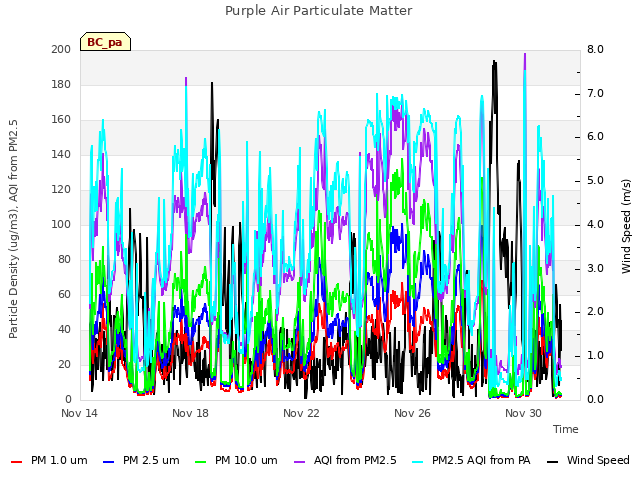640x480 pixels.
Task: Click the purple AQI legend swatch
Action: tap(300, 462)
